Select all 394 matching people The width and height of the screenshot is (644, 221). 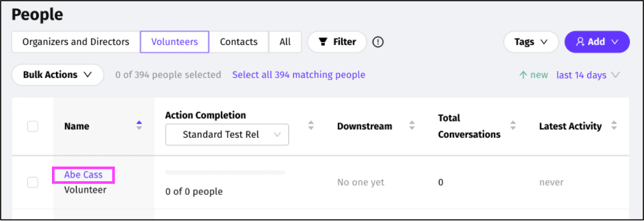pyautogui.click(x=298, y=75)
